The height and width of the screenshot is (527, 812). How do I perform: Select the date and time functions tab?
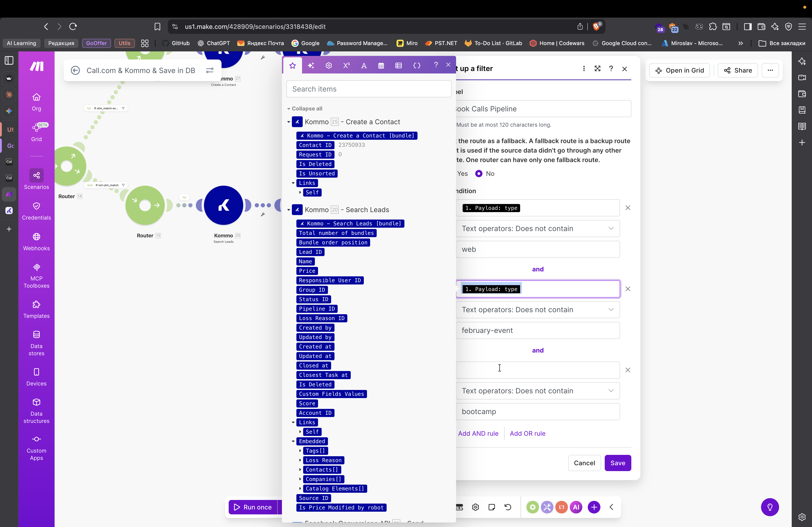coord(381,65)
